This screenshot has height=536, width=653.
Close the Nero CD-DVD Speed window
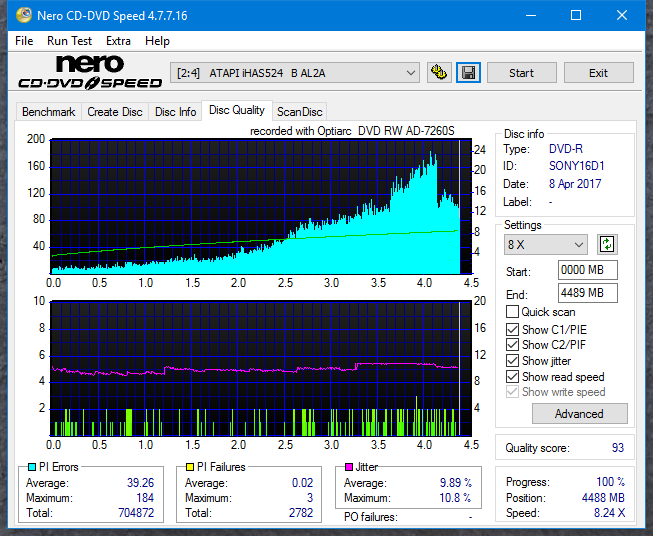[x=622, y=15]
